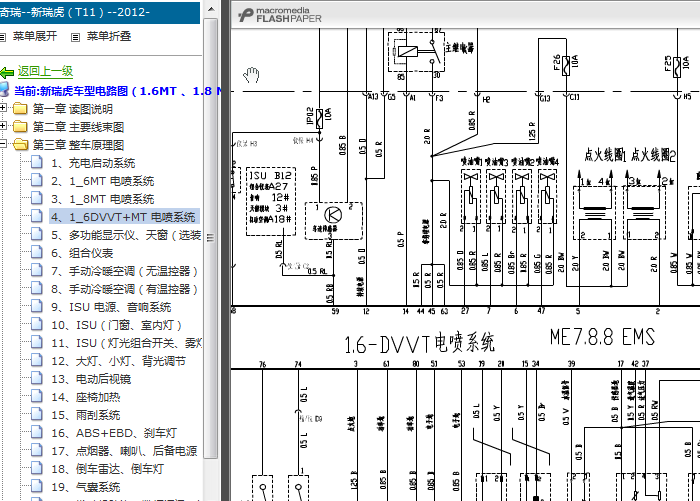
Task: Open 16、ABS+EBD、刹车灯 diagram
Action: point(114,433)
